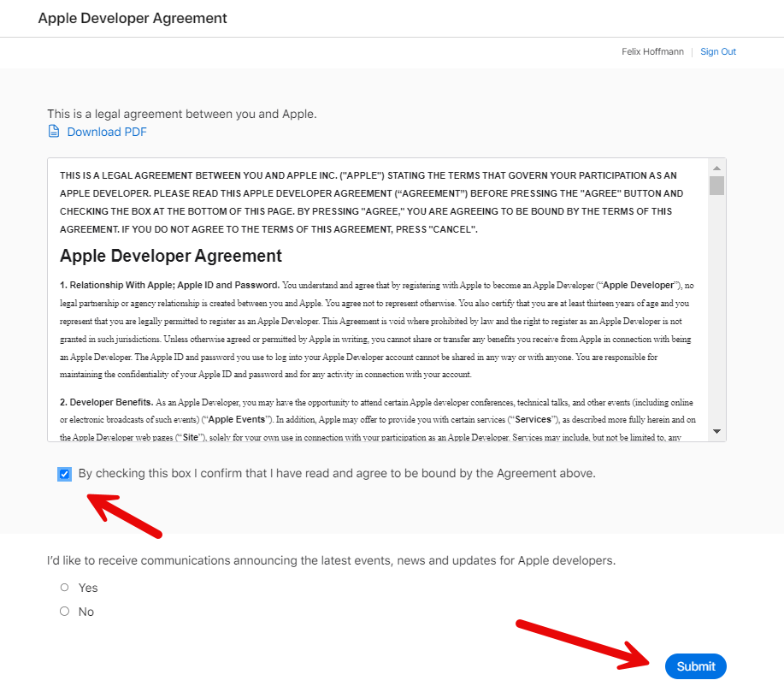Click the 'Relationship With Apple' section heading
This screenshot has width=784, height=692.
(x=169, y=285)
